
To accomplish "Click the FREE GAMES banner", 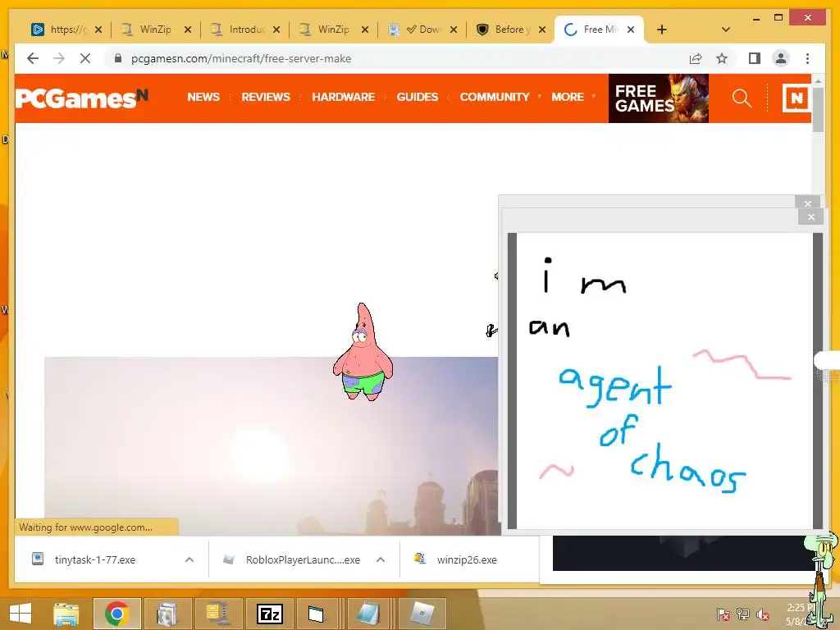I will [x=659, y=98].
